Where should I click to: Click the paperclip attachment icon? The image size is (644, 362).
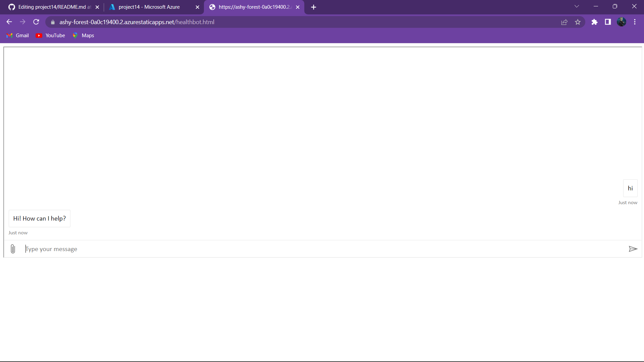[13, 249]
